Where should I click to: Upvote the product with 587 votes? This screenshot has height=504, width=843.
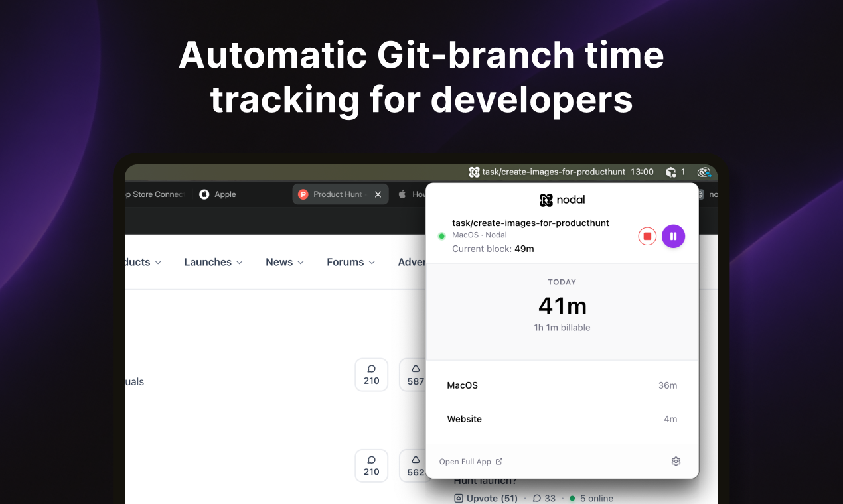click(412, 375)
